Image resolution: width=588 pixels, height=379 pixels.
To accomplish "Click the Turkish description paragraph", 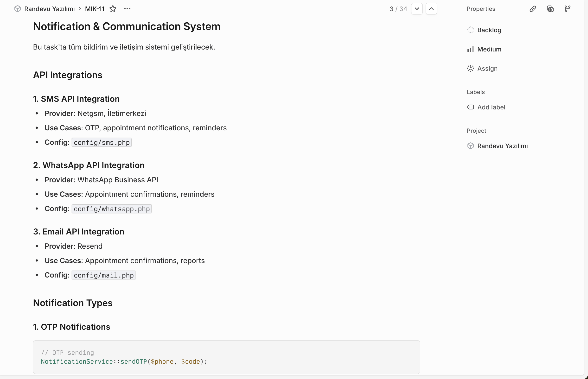I will 124,47.
